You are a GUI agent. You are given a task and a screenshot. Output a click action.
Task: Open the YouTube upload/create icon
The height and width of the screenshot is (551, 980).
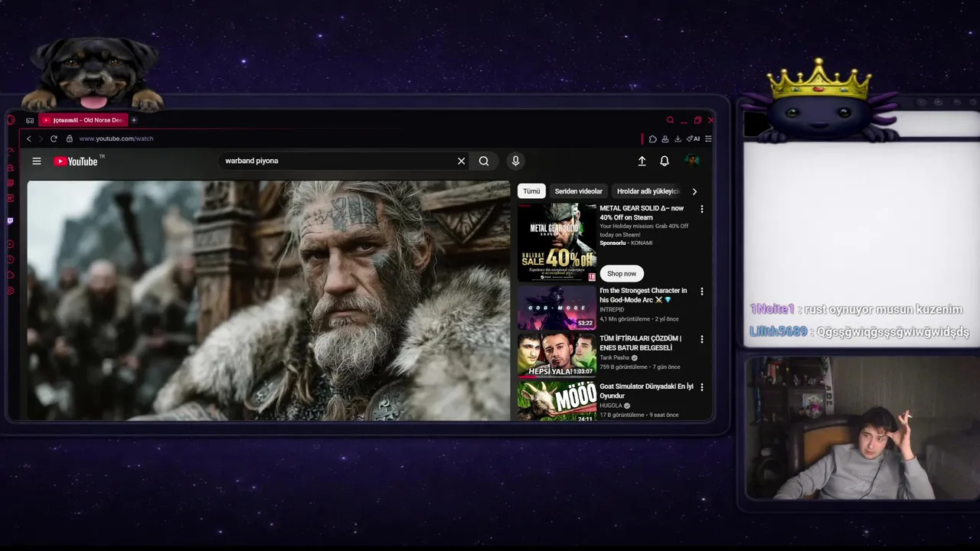(642, 161)
